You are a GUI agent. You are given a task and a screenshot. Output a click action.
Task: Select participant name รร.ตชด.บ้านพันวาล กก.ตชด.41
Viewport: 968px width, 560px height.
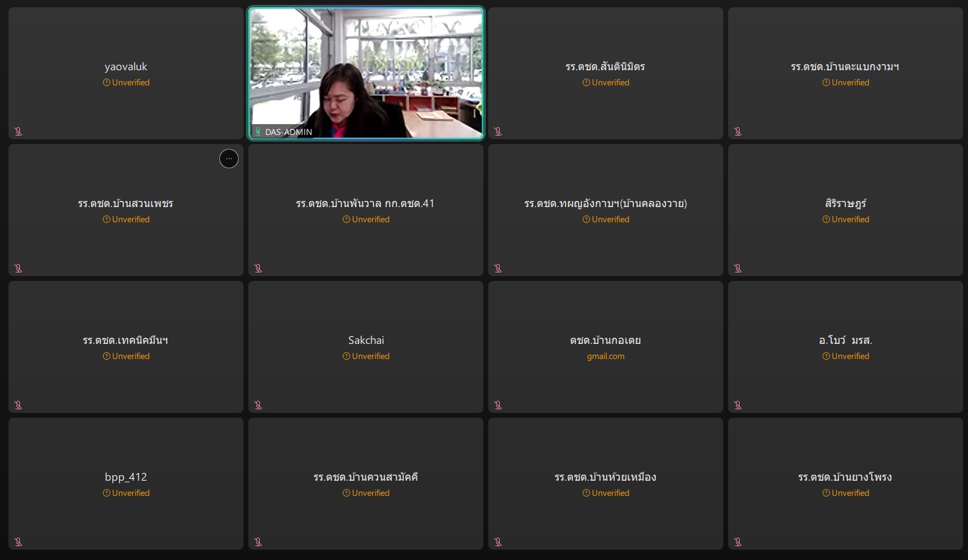[x=365, y=203]
